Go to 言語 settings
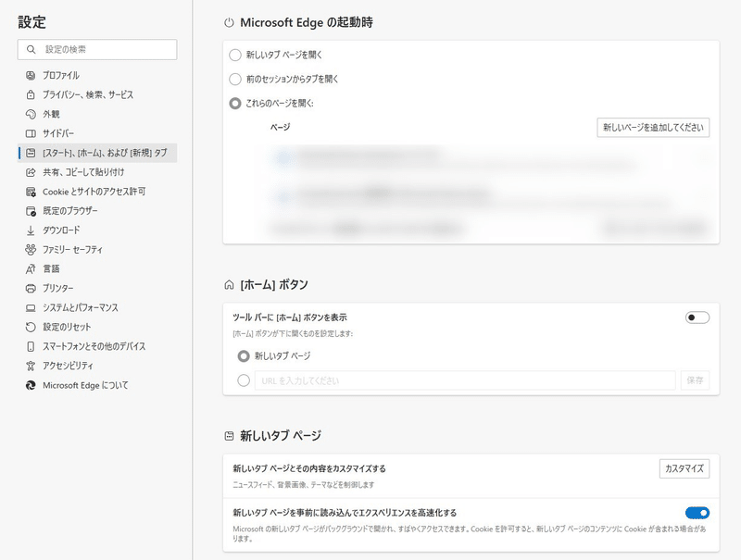Viewport: 741px width, 560px height. click(97, 268)
